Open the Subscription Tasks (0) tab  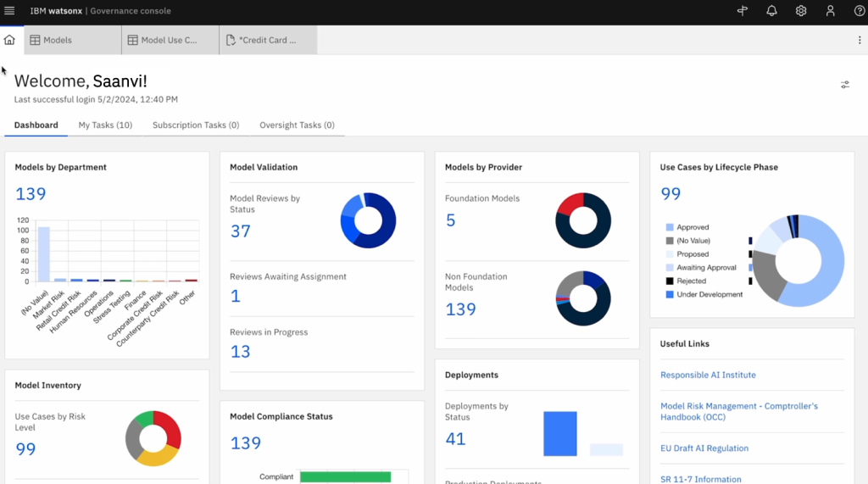point(196,125)
